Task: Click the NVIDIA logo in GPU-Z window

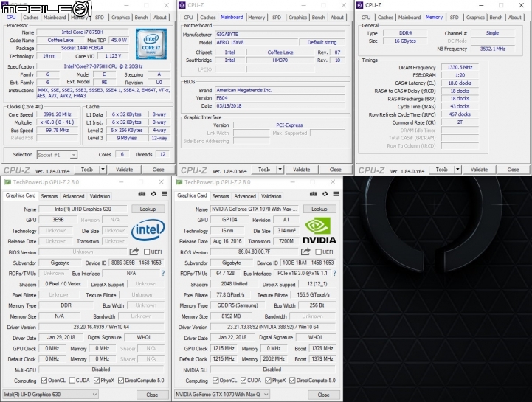Action: [319, 231]
